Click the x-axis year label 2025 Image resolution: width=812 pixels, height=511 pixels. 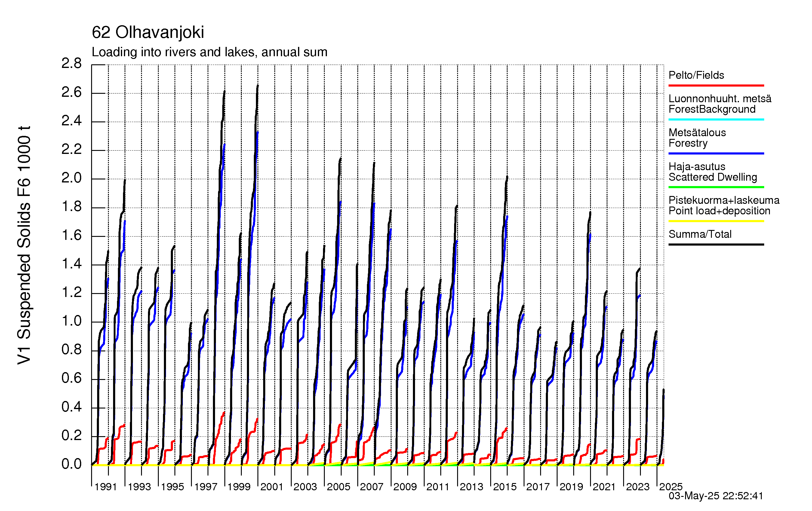point(671,487)
